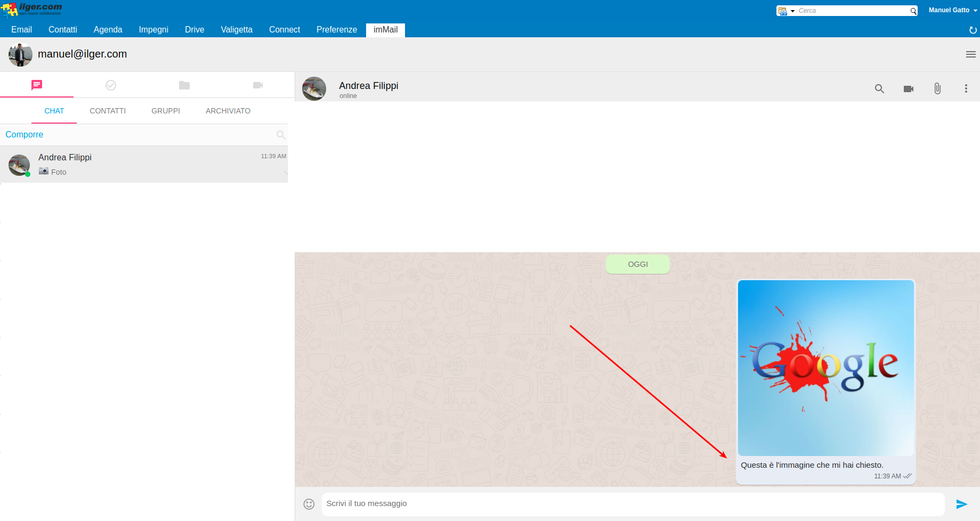The width and height of the screenshot is (980, 521).
Task: Switch to the GRUPPI sub-tab
Action: (x=166, y=111)
